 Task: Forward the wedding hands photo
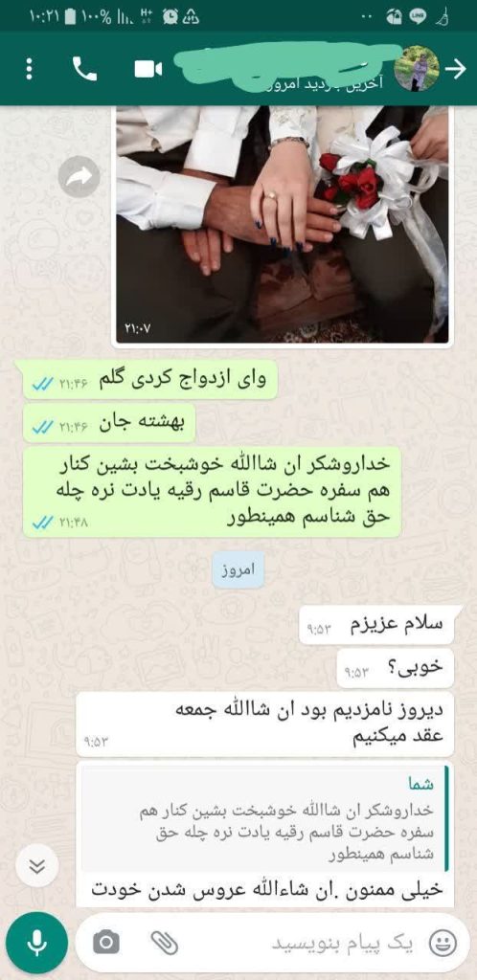[x=79, y=177]
